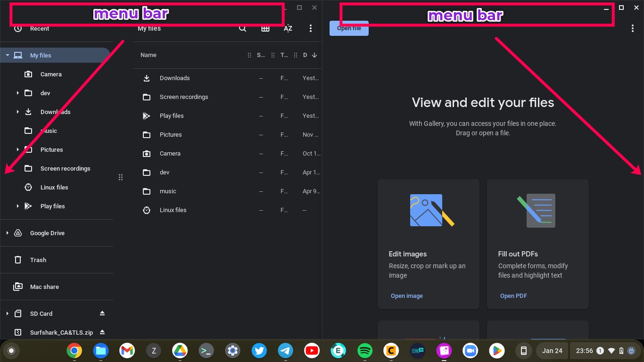Open Trash from the Files sidebar

click(x=38, y=260)
